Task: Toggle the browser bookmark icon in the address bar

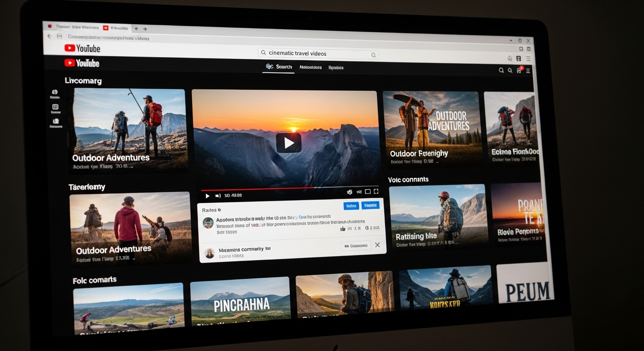Action: pyautogui.click(x=519, y=58)
